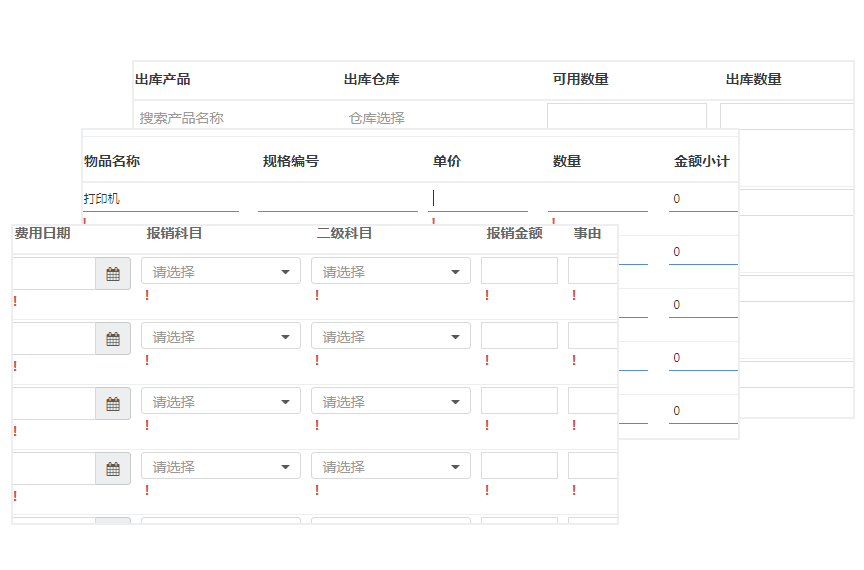Expand the second-row 二级科目 请选择 dropdown

tap(391, 336)
